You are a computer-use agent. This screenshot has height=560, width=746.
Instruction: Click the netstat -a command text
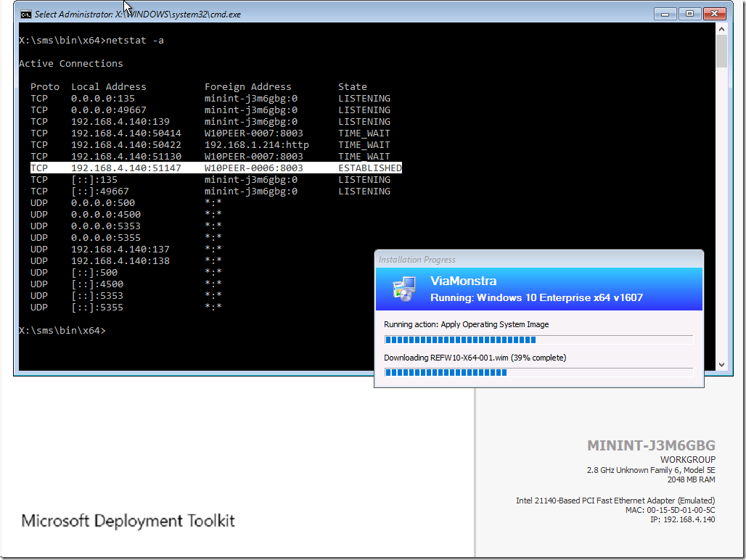coord(135,41)
